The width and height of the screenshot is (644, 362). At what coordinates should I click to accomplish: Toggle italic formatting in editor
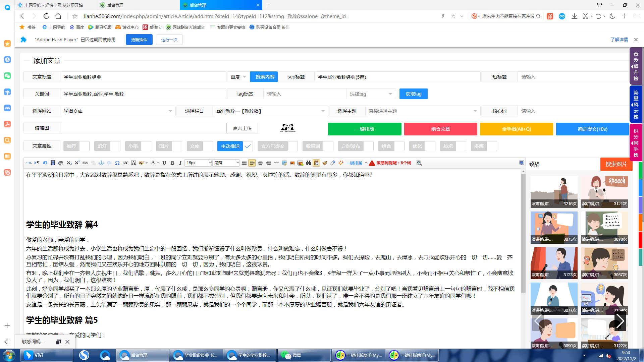click(x=180, y=163)
